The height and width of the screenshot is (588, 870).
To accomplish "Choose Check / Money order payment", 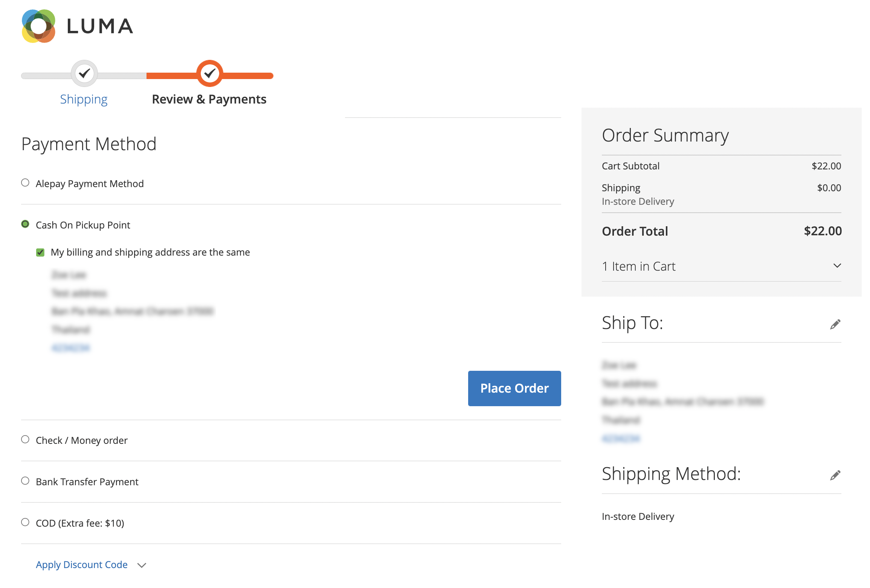I will pos(25,439).
